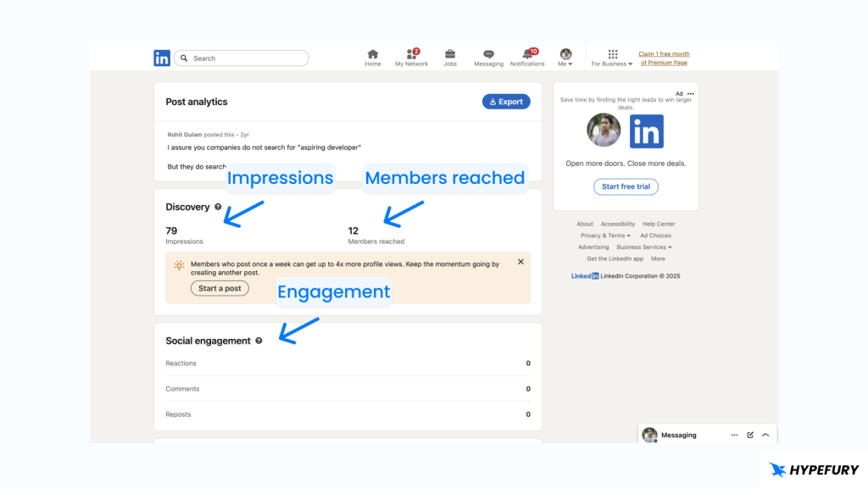This screenshot has height=488, width=868.
Task: Open compose new message icon
Action: click(750, 435)
